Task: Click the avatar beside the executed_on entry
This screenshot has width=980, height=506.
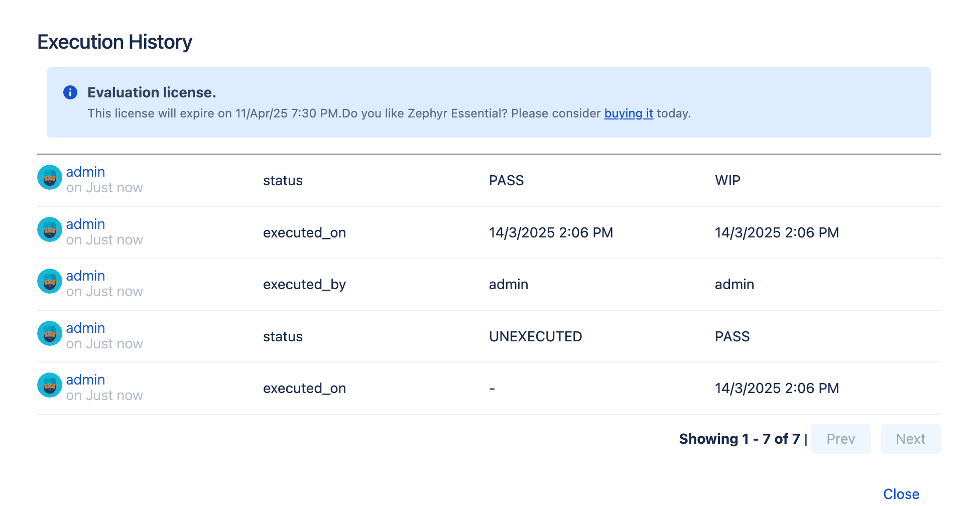Action: [x=49, y=229]
